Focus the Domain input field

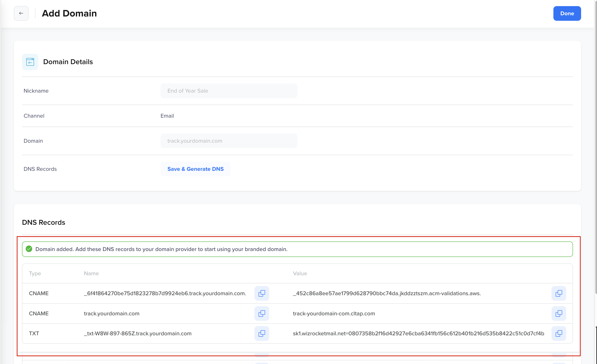click(x=229, y=141)
